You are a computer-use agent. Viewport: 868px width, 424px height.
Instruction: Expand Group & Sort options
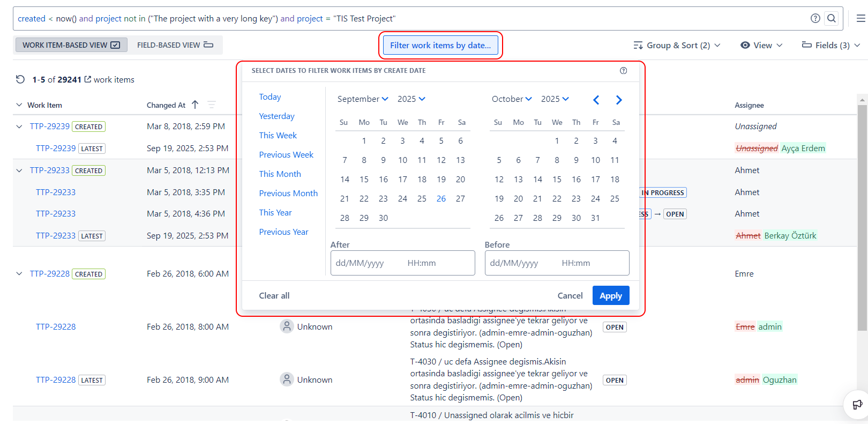pos(677,45)
